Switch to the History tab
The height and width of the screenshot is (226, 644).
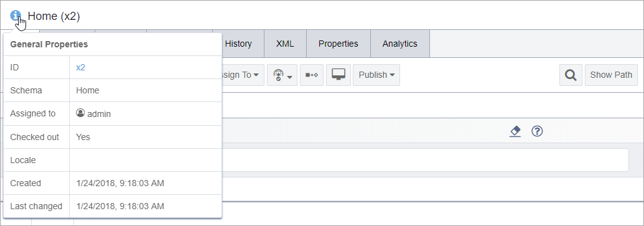tap(238, 44)
